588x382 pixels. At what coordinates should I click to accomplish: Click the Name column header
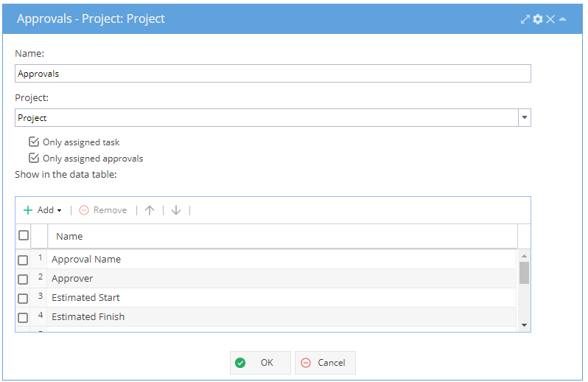(x=282, y=236)
